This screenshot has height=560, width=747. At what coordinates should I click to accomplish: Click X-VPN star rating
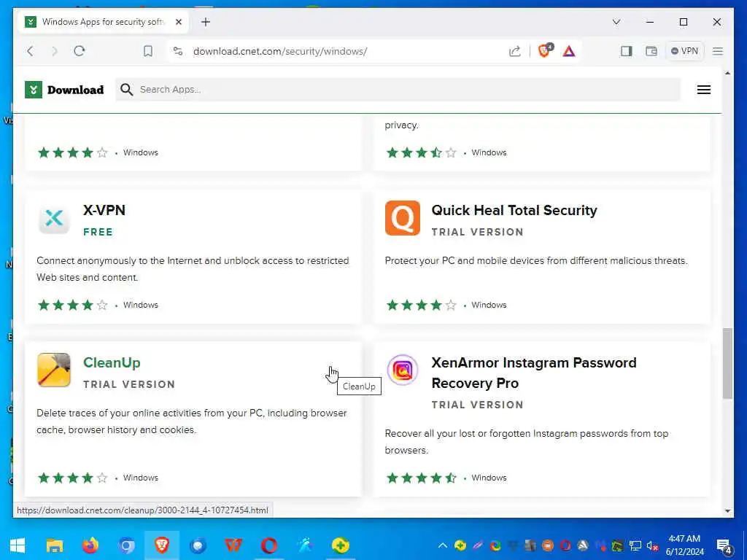coord(73,305)
